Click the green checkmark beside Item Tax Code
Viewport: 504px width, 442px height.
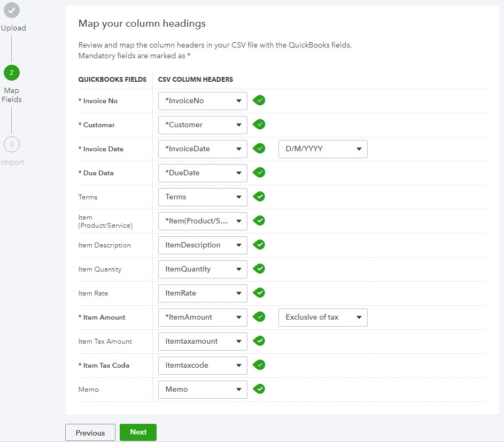click(259, 365)
